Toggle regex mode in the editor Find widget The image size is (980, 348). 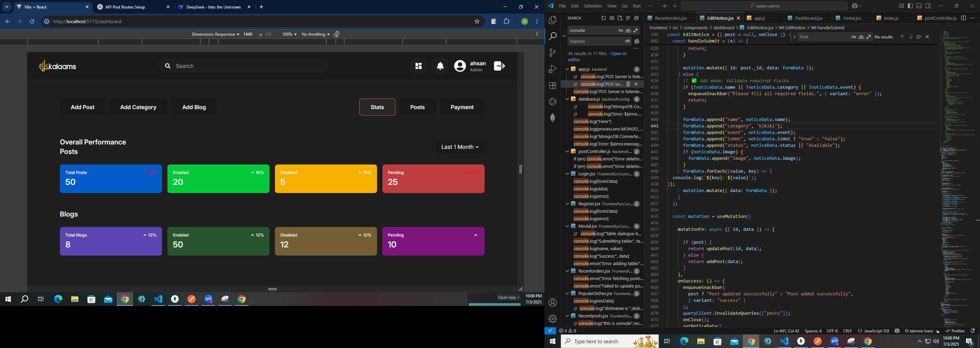[x=868, y=37]
